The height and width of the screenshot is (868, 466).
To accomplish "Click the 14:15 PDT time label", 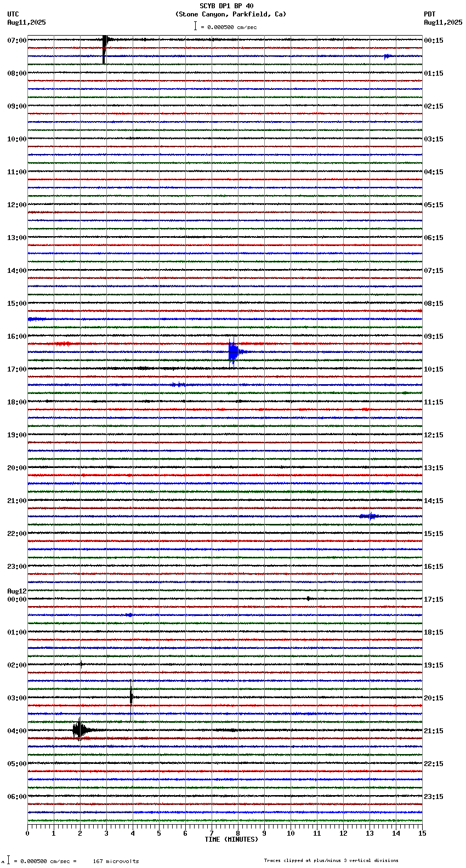I will click(434, 501).
